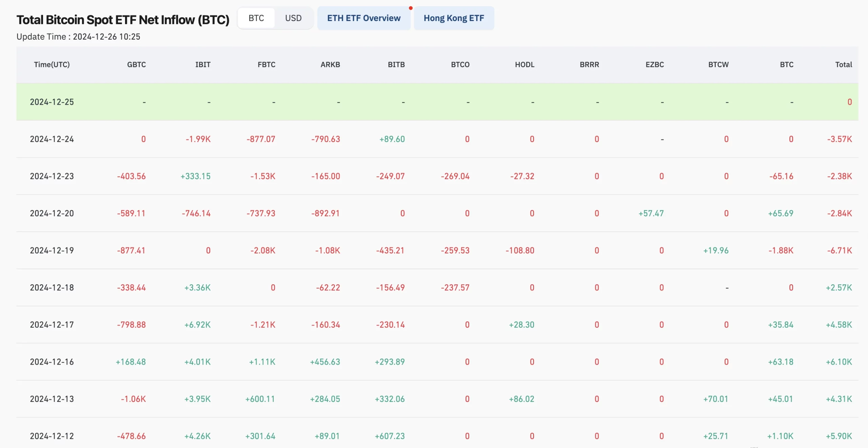This screenshot has width=868, height=448.
Task: Click the BRRR column header
Action: pyautogui.click(x=589, y=64)
